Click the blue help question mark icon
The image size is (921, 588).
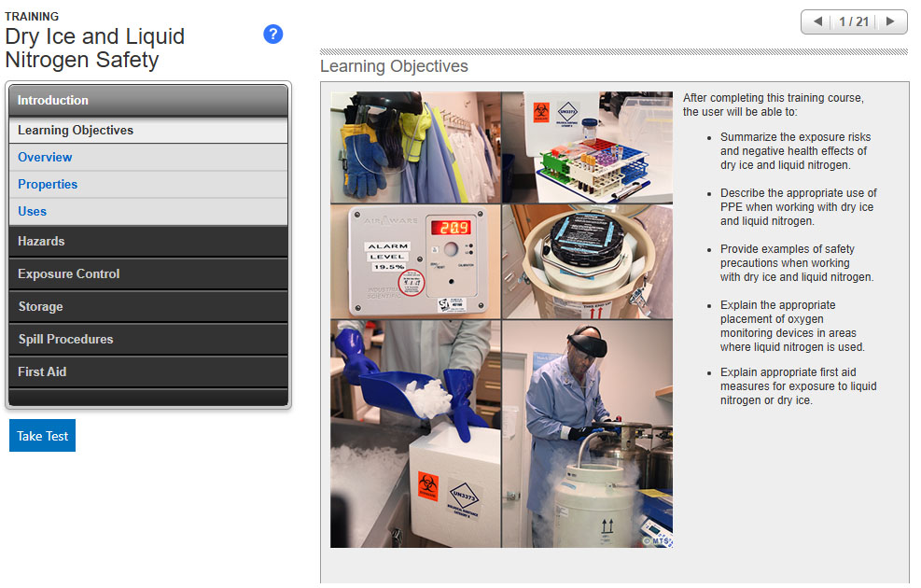(272, 35)
